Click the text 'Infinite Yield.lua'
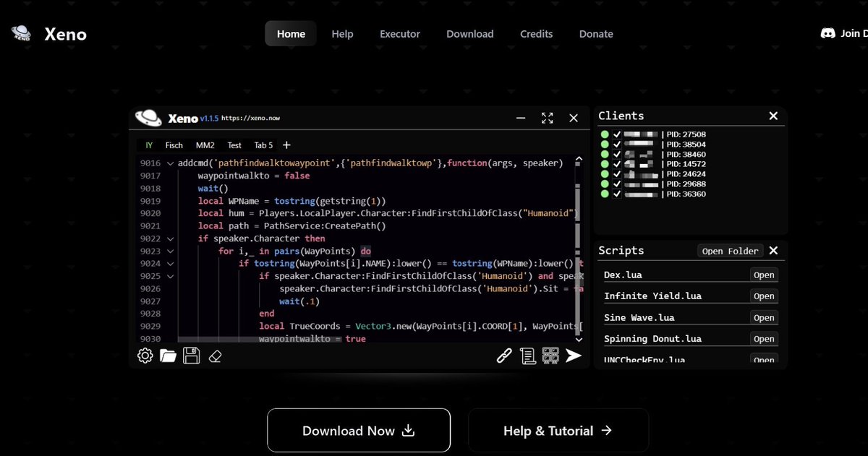The image size is (868, 456). (x=652, y=296)
